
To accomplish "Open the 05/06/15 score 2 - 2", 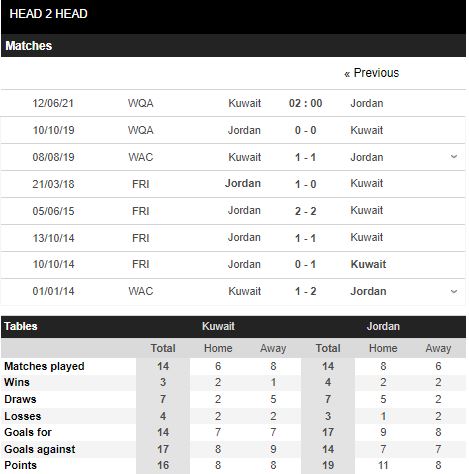I will pos(305,211).
